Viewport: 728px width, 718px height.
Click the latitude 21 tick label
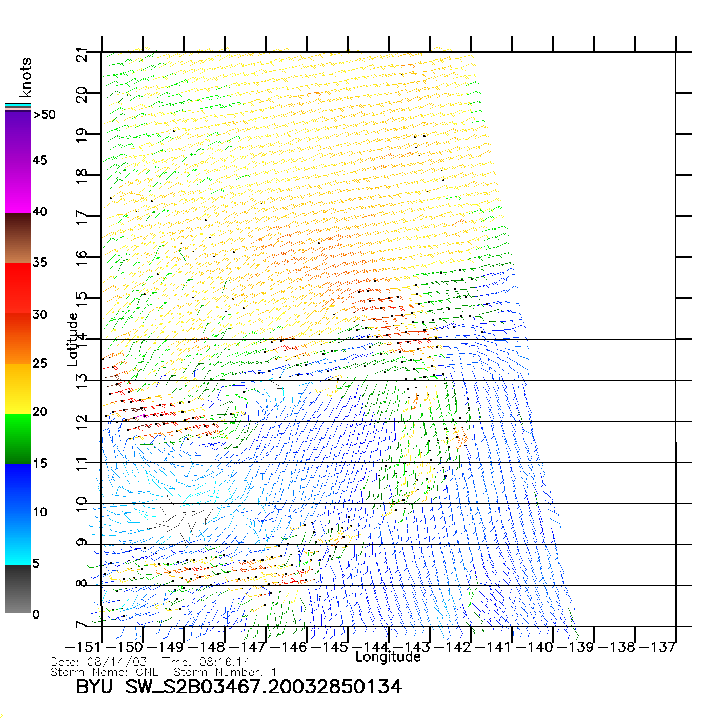[82, 54]
